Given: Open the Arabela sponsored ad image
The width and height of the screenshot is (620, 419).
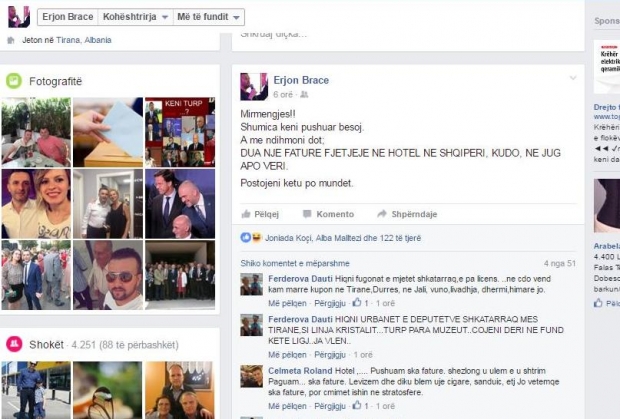Looking at the screenshot, I should click(607, 206).
